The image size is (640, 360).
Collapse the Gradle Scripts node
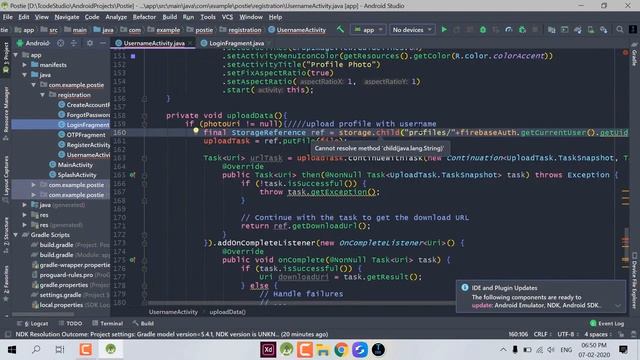click(x=16, y=235)
